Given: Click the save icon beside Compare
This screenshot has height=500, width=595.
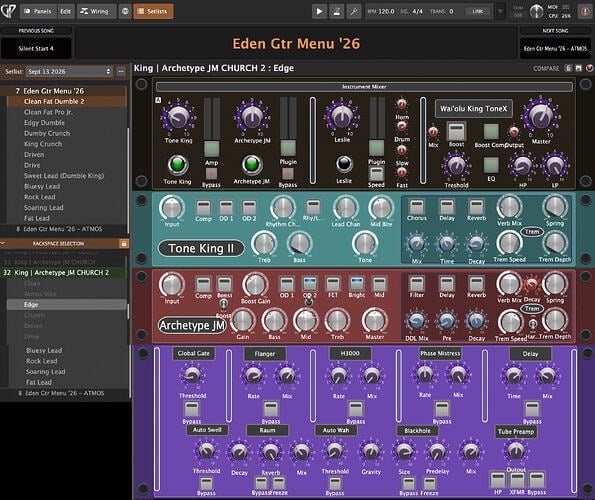Looking at the screenshot, I should tap(579, 68).
